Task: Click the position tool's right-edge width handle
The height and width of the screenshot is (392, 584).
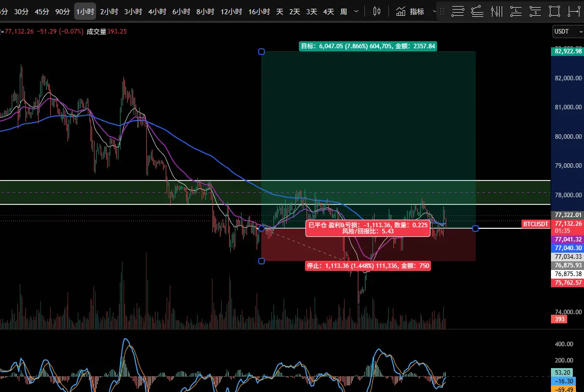Action: pyautogui.click(x=475, y=228)
